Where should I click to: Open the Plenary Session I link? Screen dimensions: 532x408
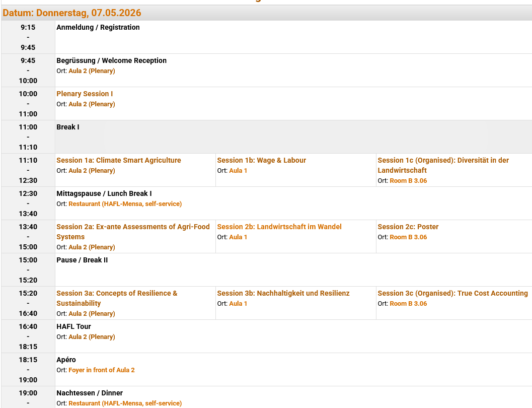(x=85, y=94)
